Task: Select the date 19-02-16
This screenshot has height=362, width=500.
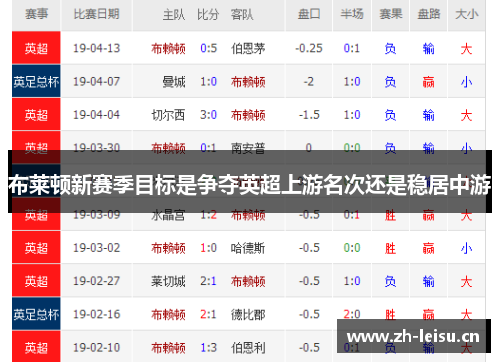Action: click(96, 314)
